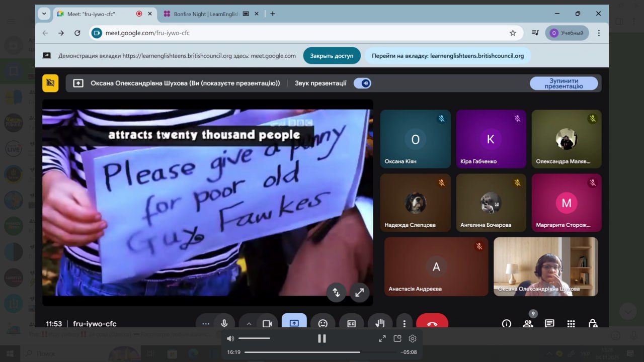Switch to the Bonfire Night LearnEnglish tab
Viewport: 644px width, 362px height.
[205, 14]
